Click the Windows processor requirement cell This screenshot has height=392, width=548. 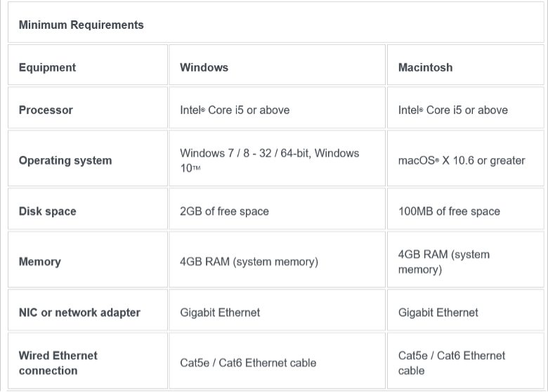(x=235, y=110)
